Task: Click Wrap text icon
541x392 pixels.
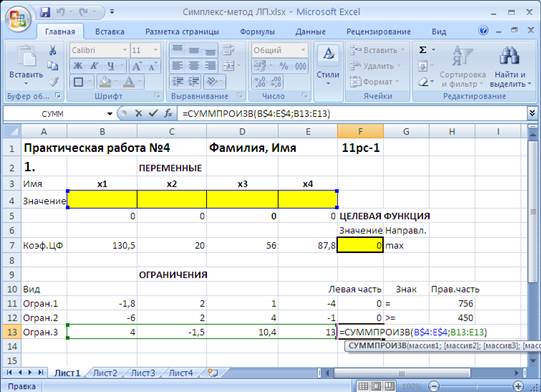Action: [228, 50]
